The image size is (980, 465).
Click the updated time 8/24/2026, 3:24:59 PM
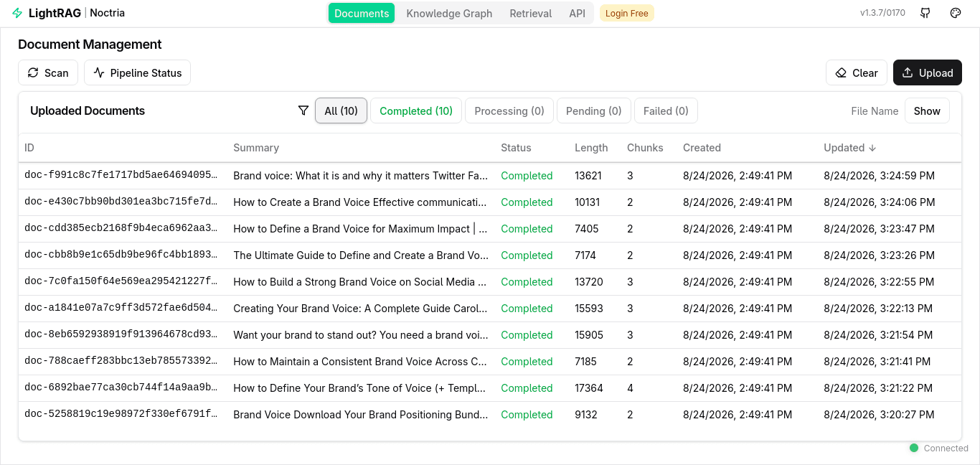(x=879, y=176)
